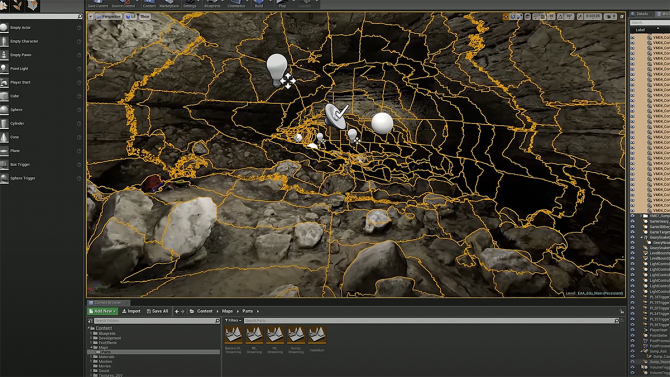The image size is (670, 377).
Task: Pick the Sphere Trigger icon
Action: click(4, 178)
